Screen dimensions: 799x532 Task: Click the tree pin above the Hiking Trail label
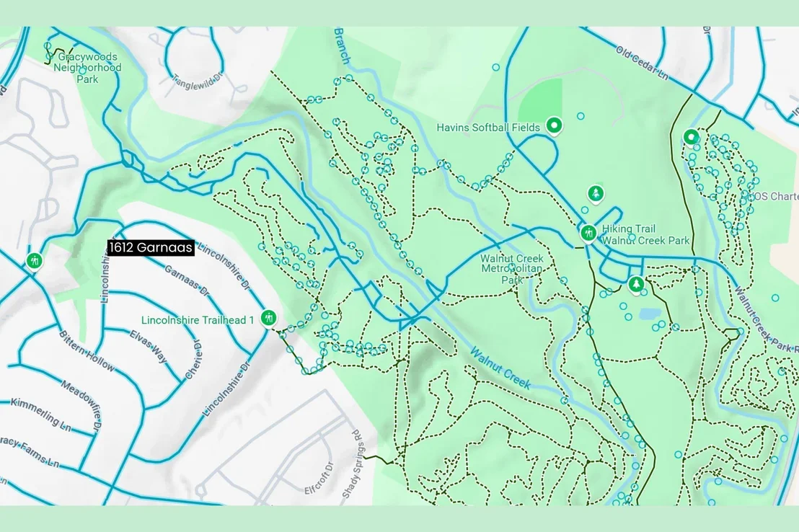[x=596, y=194]
